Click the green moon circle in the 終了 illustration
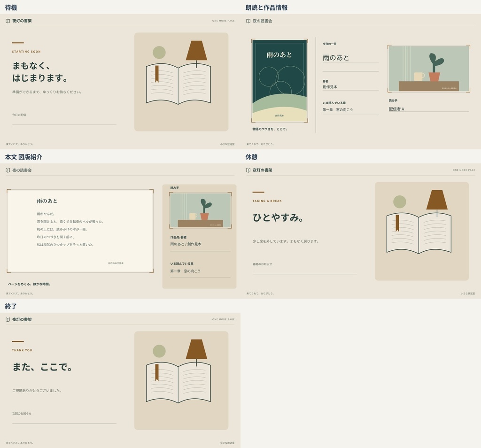 point(159,351)
